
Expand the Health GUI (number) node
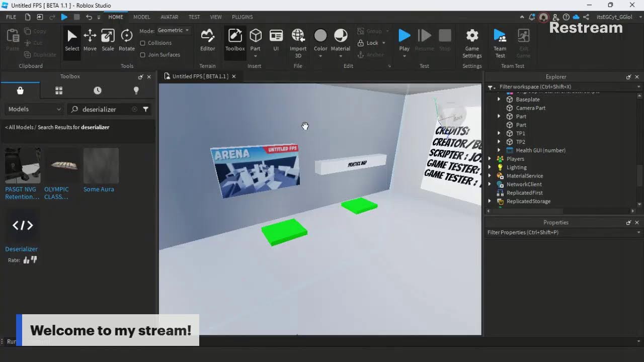(x=499, y=150)
